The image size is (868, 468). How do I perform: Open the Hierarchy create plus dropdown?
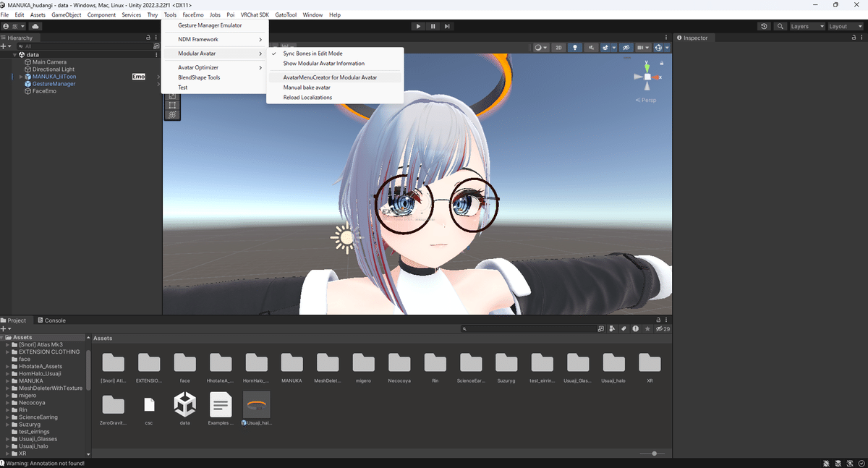7,46
